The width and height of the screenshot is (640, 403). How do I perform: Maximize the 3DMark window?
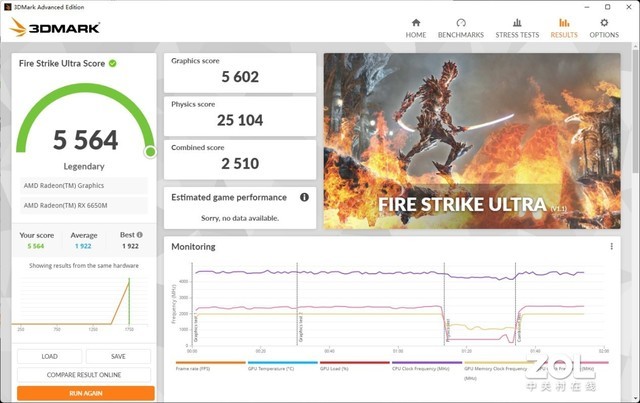607,7
